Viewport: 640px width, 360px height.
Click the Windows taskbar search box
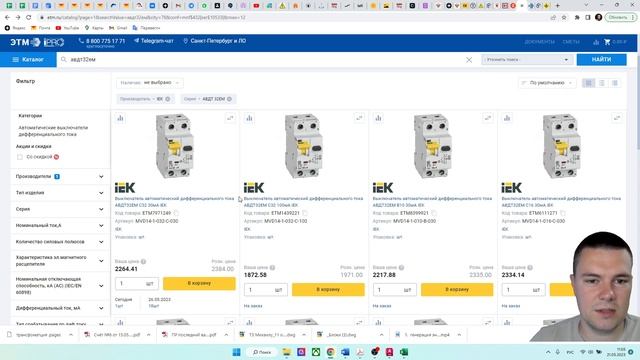click(x=262, y=352)
